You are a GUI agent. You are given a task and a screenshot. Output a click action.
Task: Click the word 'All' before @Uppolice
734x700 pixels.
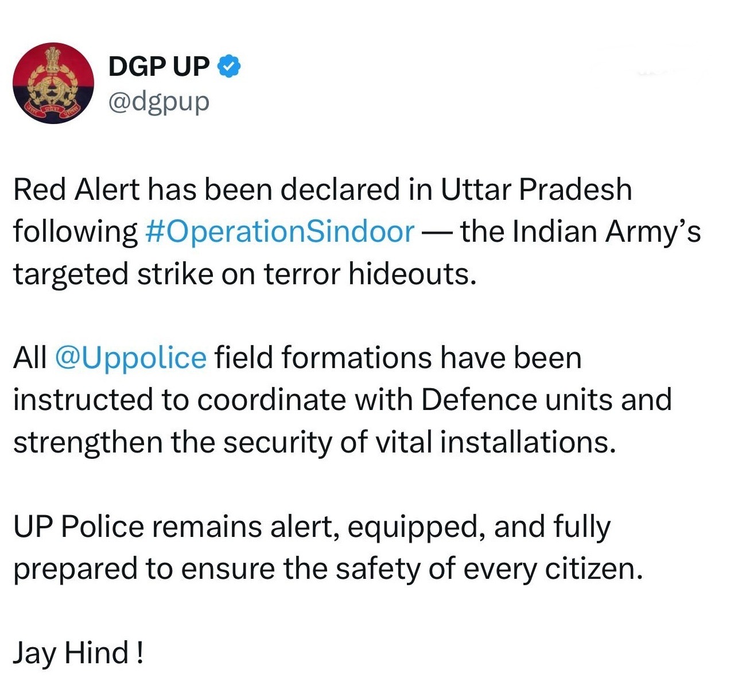(30, 358)
